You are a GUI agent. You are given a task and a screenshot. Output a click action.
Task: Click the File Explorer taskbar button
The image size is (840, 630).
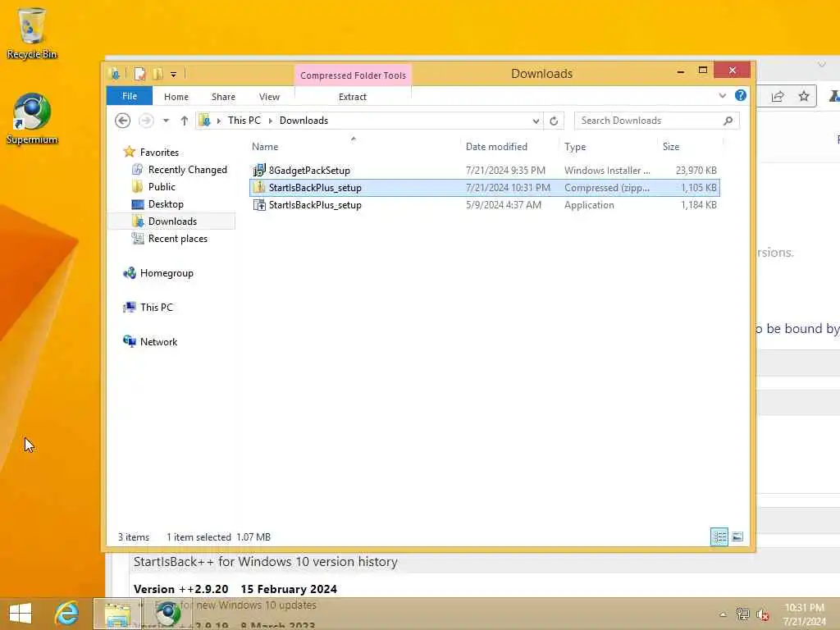117,614
